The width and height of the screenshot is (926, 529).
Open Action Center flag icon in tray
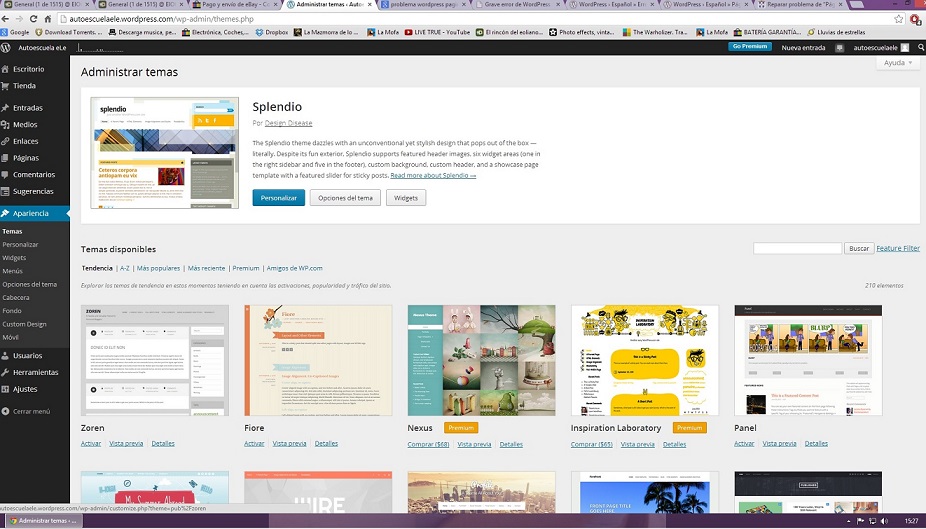pos(860,521)
